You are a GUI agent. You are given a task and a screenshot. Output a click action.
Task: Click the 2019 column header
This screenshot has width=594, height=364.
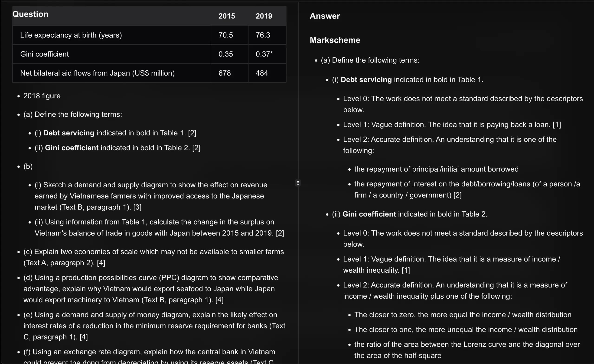tap(264, 16)
